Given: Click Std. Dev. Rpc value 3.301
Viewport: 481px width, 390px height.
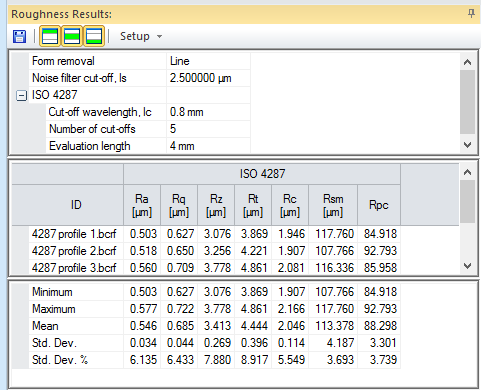Looking at the screenshot, I should click(x=383, y=343).
